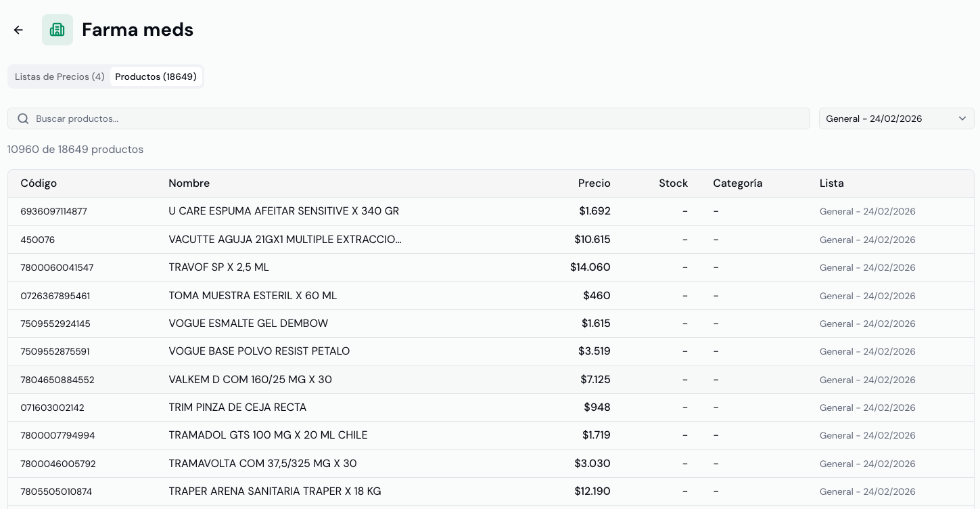Select the Productos (18649) tab
This screenshot has height=509, width=980.
click(x=156, y=76)
